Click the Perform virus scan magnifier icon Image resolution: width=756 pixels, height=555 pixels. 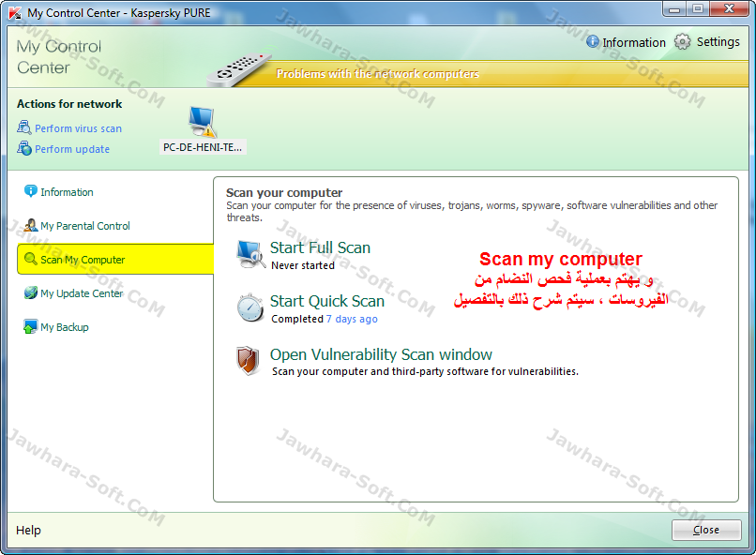(x=23, y=127)
